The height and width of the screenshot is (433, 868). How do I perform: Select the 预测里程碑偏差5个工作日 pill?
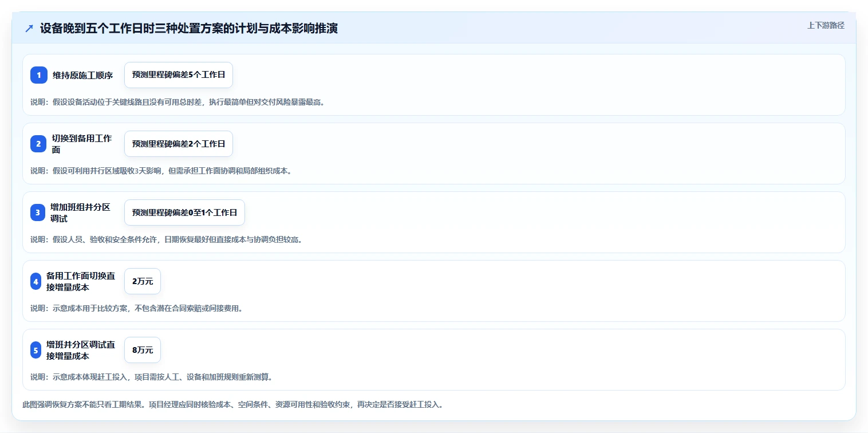click(x=179, y=75)
